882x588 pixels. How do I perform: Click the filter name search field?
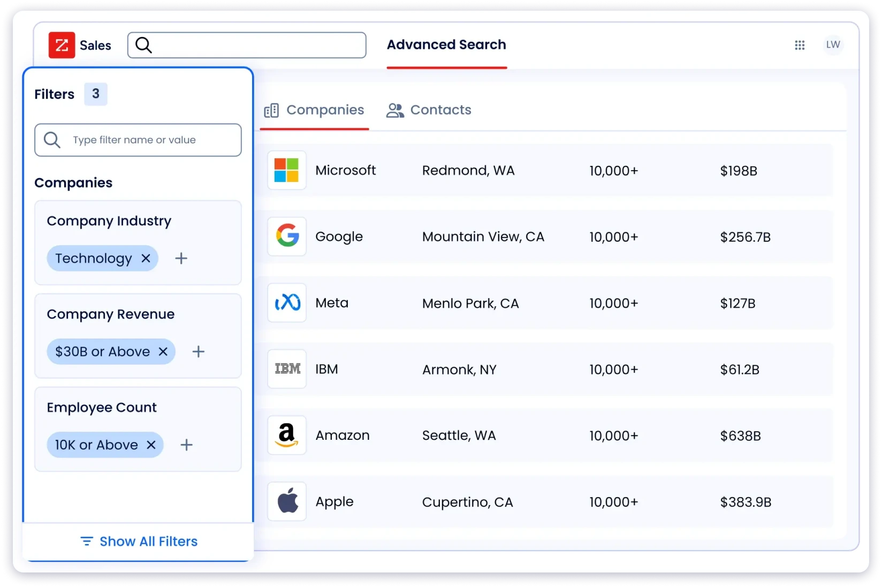click(138, 140)
